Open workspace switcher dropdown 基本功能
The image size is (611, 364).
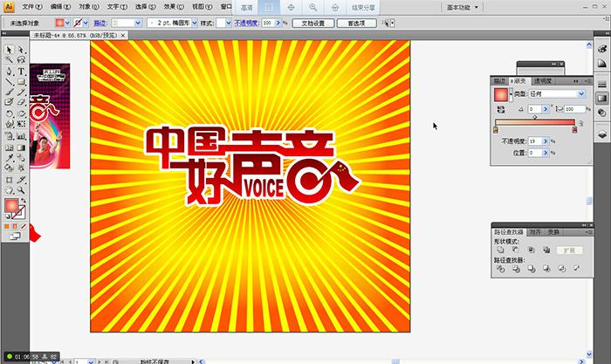coord(462,7)
